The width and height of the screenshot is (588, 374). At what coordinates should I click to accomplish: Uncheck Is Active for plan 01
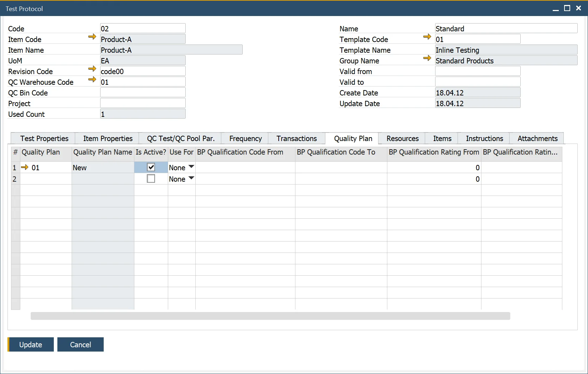coord(151,167)
